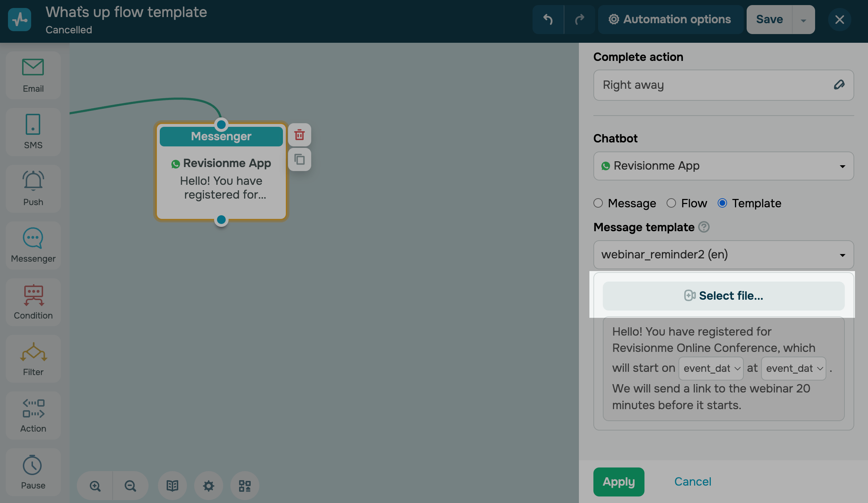Duplicate the Messenger block with copy icon
Image resolution: width=868 pixels, height=503 pixels.
[x=299, y=159]
